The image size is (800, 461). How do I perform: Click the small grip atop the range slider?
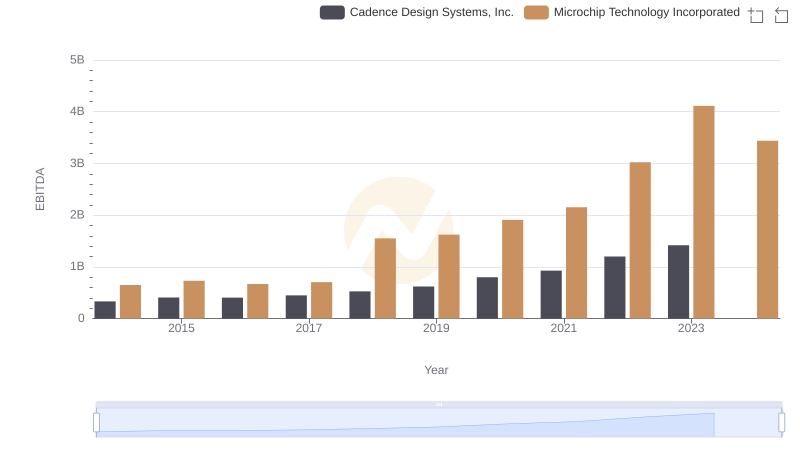pyautogui.click(x=439, y=404)
